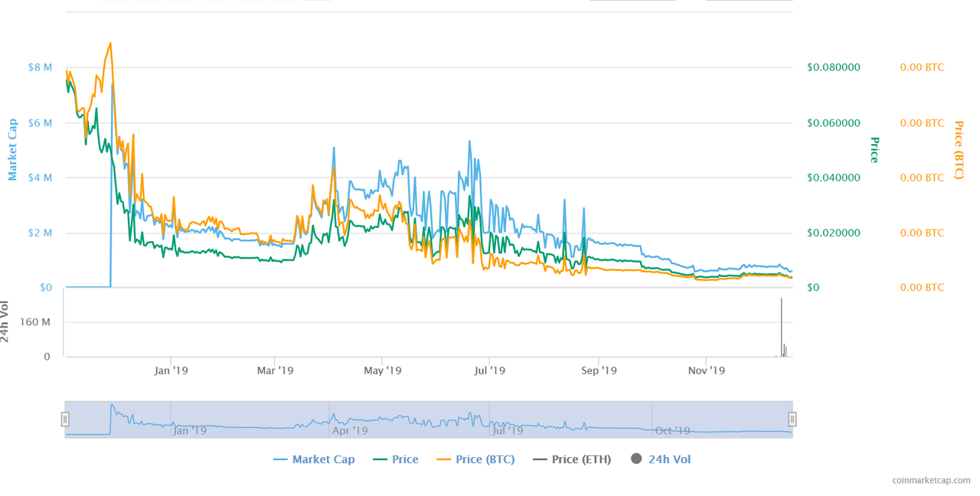This screenshot has height=496, width=980.
Task: Toggle the Price (BTC) legend series
Action: pos(475,459)
